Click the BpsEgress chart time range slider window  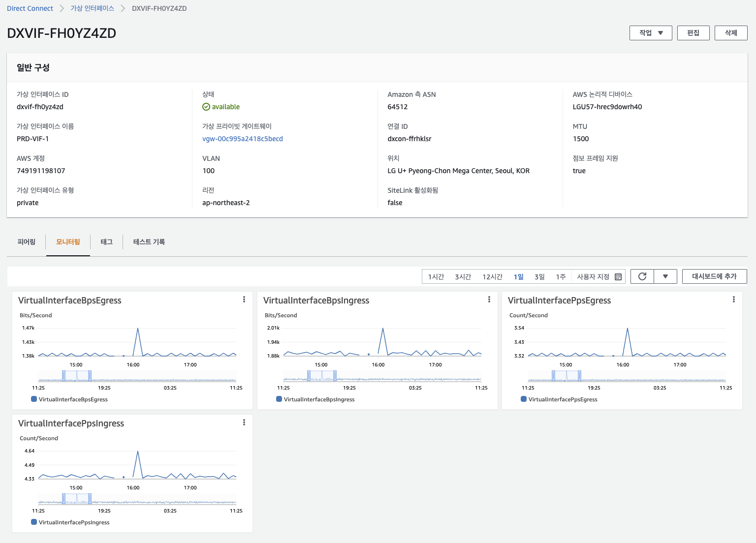77,376
